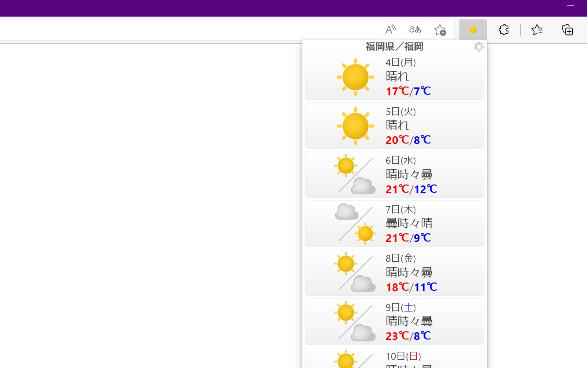Open the Collections icon
Viewport: 588px width, 368px height.
[567, 30]
